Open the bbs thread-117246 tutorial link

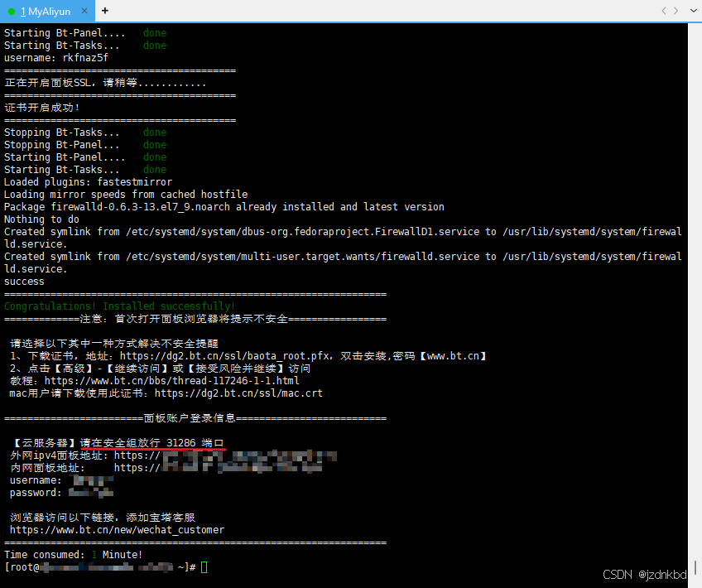[x=172, y=381]
